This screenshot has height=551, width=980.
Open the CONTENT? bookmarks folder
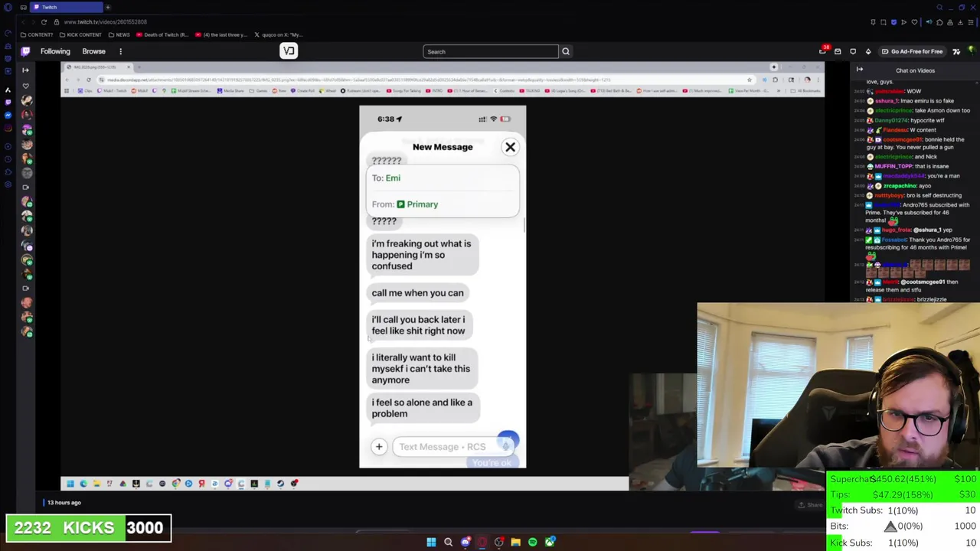[x=37, y=34]
